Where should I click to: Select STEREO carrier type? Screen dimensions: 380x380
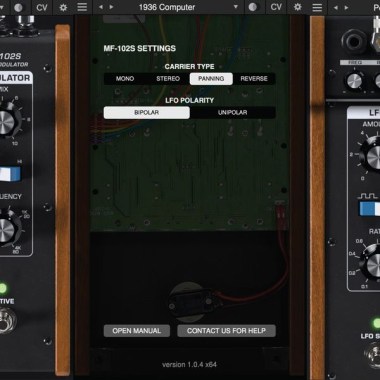coord(168,79)
